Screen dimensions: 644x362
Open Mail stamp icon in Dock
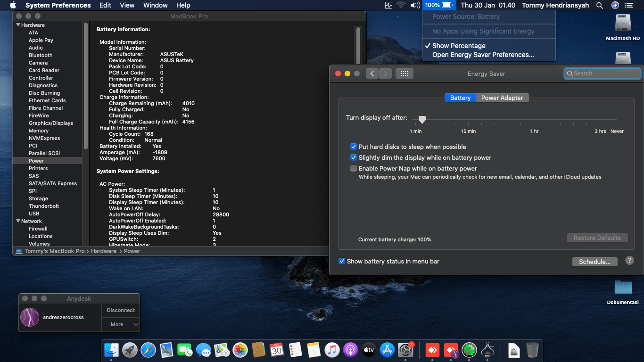166,350
